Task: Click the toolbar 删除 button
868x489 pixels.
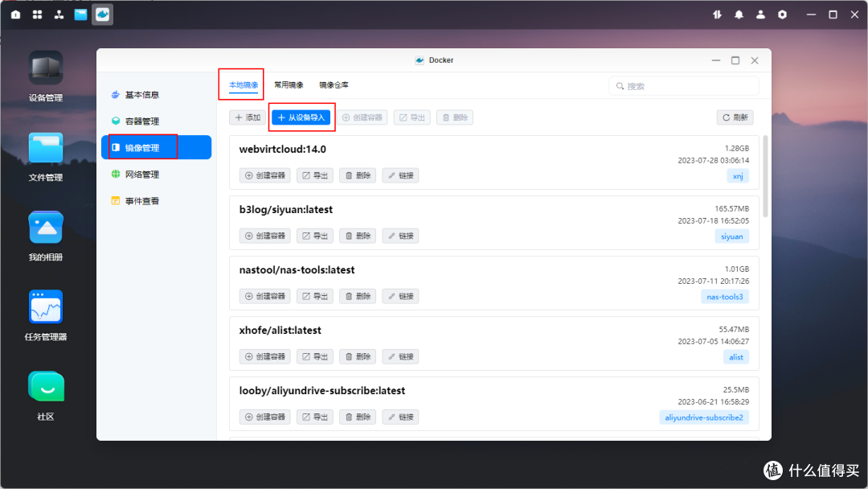Action: tap(454, 117)
